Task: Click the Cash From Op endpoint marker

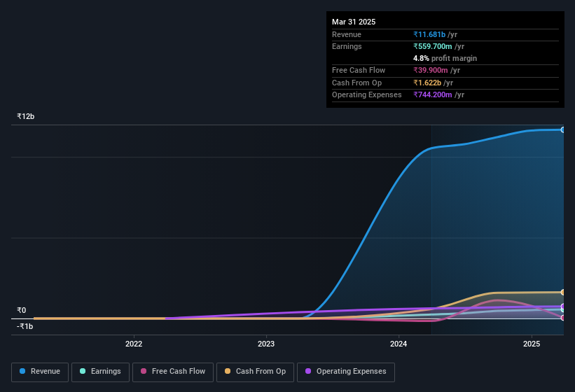Action: (x=563, y=292)
